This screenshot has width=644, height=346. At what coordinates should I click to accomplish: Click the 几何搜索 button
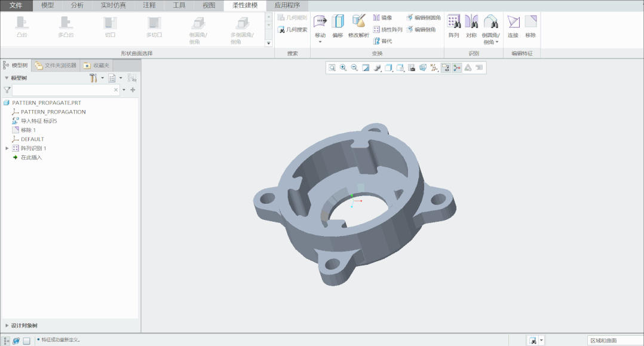293,30
